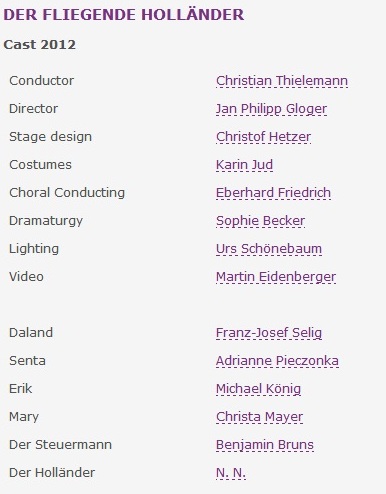The width and height of the screenshot is (386, 494).
Task: Open Christian Thielemann conductor link
Action: pos(282,81)
